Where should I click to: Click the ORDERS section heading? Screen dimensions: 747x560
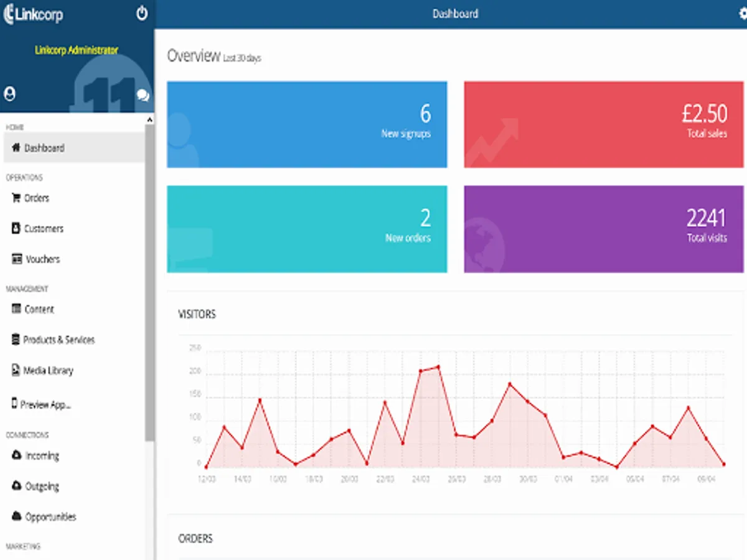[195, 538]
